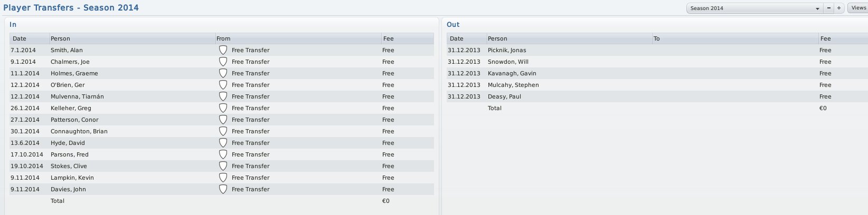868x215 pixels.
Task: Go to previous season with minus button
Action: click(828, 8)
